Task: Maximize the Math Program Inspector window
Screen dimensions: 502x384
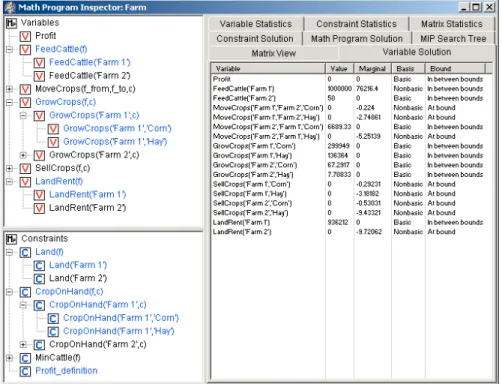Action: pos(476,7)
